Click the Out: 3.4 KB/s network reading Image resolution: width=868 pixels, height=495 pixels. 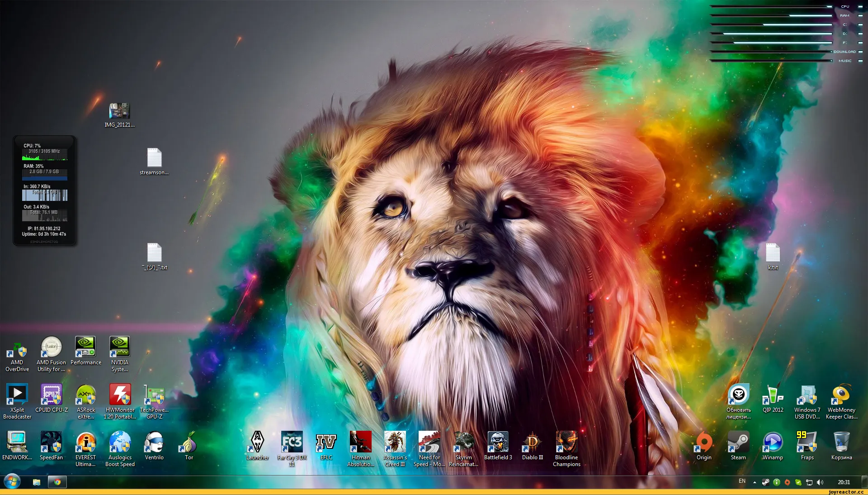[x=37, y=207]
